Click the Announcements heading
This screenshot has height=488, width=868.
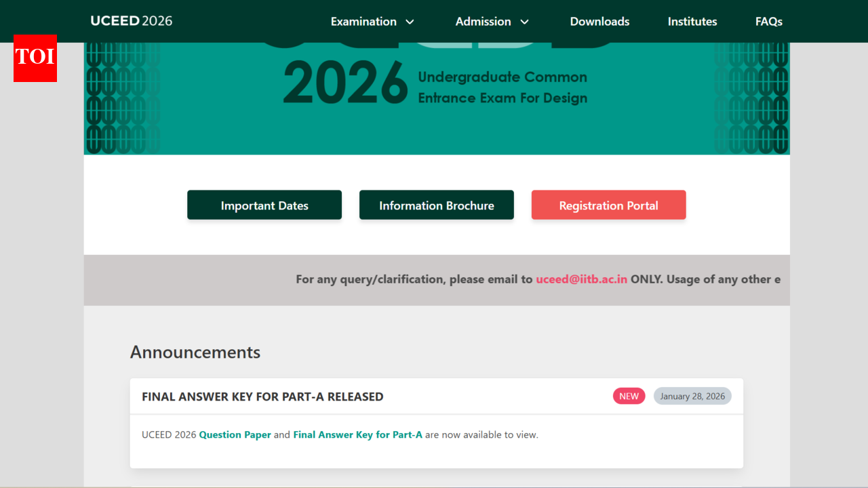195,352
